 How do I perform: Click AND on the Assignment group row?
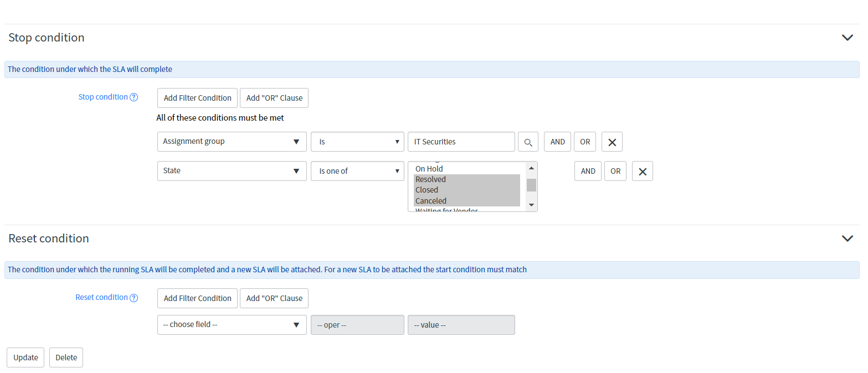(x=557, y=142)
